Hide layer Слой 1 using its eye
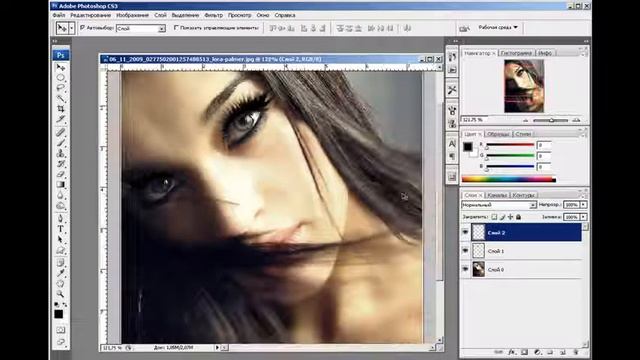The image size is (640, 360). [465, 251]
